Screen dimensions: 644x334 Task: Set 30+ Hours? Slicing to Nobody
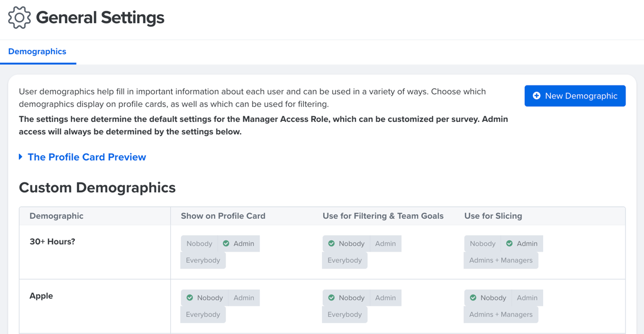click(x=482, y=243)
